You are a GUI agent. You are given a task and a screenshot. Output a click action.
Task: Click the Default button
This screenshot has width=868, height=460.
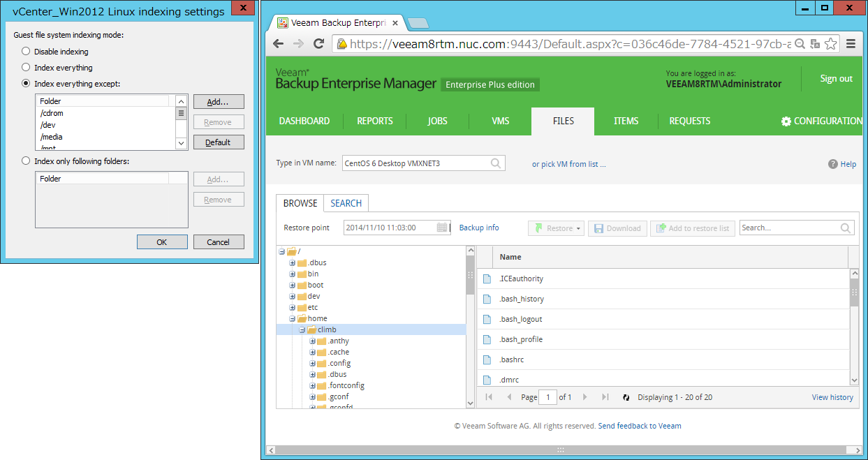(x=219, y=142)
